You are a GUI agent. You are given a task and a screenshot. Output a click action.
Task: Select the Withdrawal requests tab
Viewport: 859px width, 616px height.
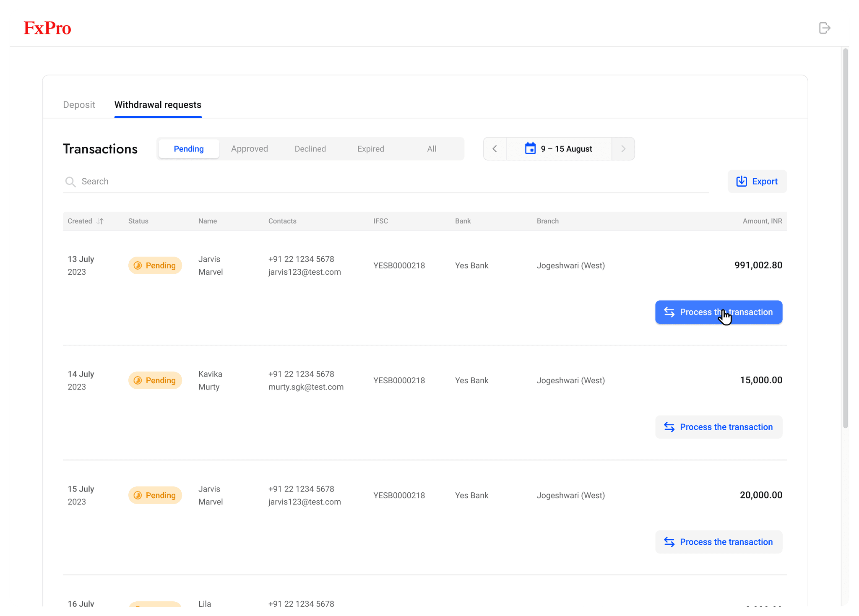coord(158,105)
